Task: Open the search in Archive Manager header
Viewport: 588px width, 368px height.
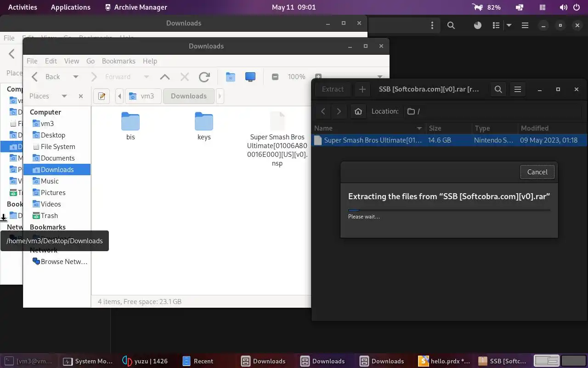Action: (x=498, y=89)
